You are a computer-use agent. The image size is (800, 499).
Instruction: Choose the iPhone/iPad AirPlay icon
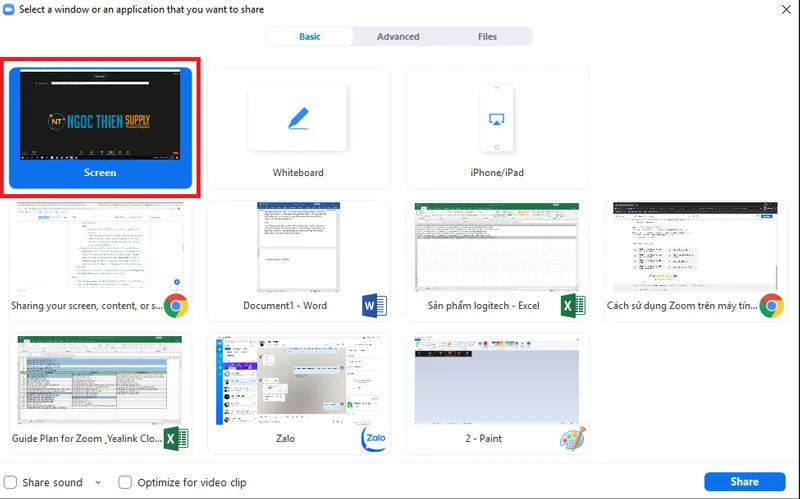click(x=497, y=118)
